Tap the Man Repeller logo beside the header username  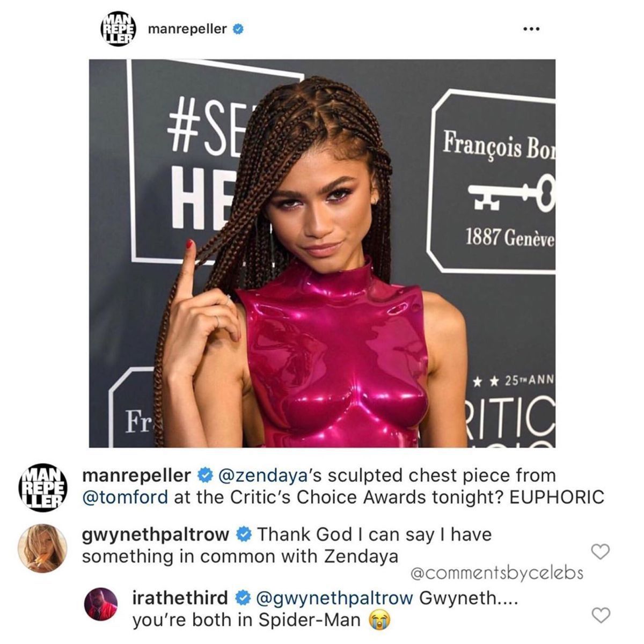119,28
